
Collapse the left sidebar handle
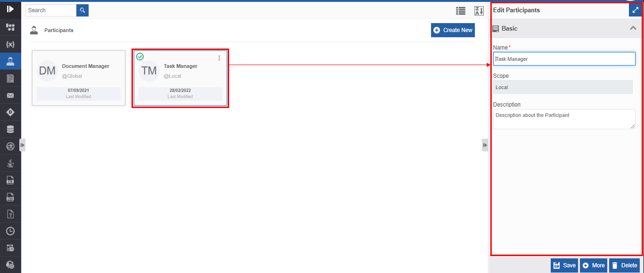pyautogui.click(x=22, y=145)
